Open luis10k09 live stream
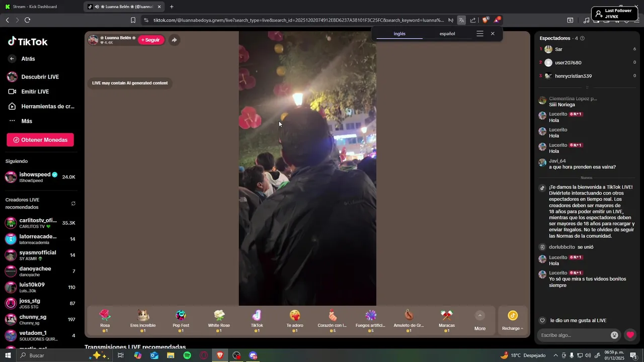Screen dimensions: 644x362 40,288
